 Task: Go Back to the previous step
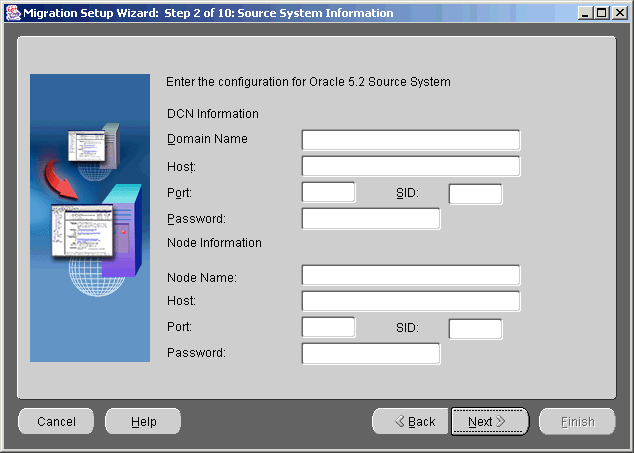(411, 421)
